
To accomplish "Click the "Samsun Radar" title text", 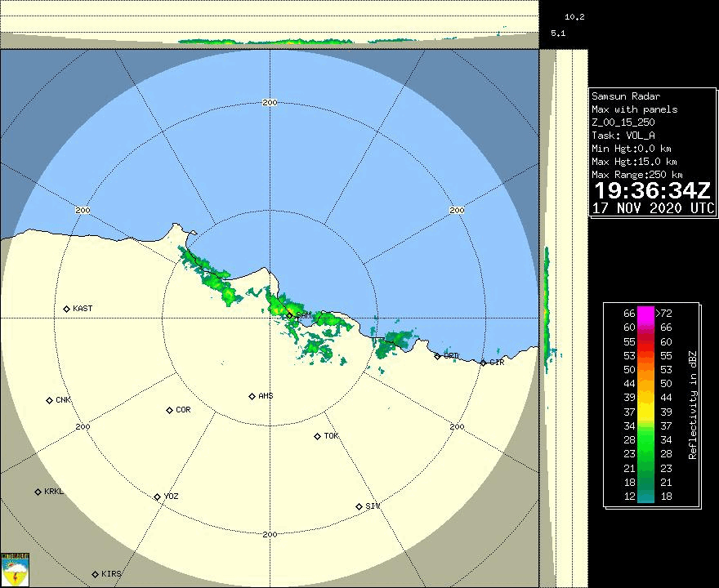I will (x=626, y=96).
